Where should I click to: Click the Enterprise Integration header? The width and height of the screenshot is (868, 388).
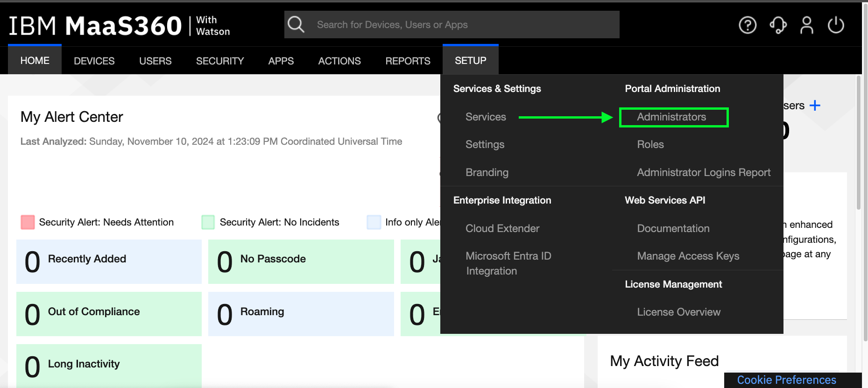(502, 200)
